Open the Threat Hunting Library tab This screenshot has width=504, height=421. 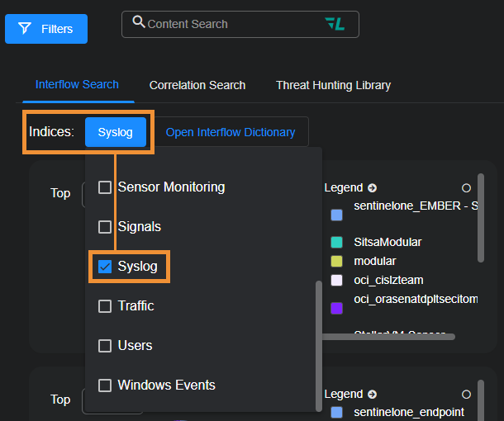point(333,85)
